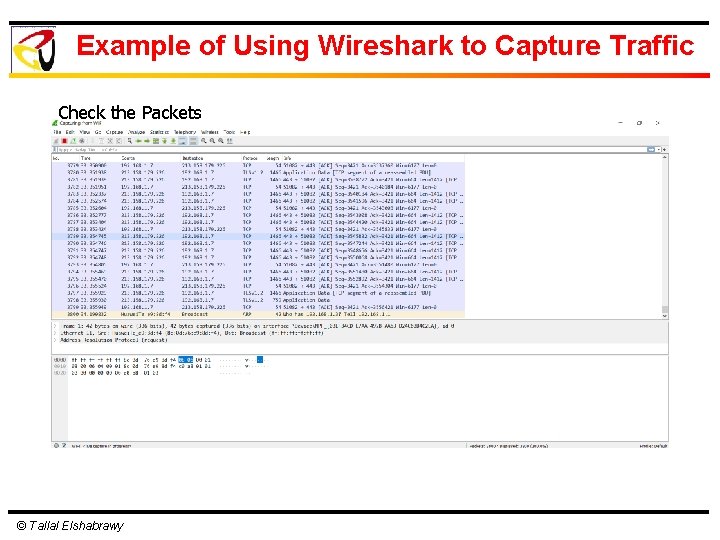Screen dimensions: 720x540
Task: Expand the Frame 1 details row
Action: (x=55, y=326)
